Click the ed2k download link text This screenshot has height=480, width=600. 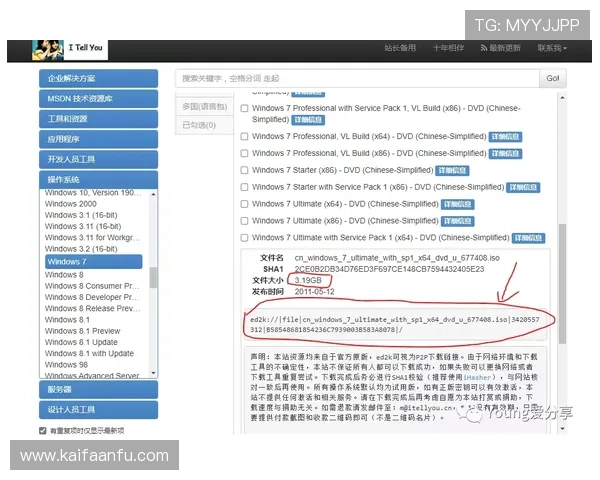[395, 325]
